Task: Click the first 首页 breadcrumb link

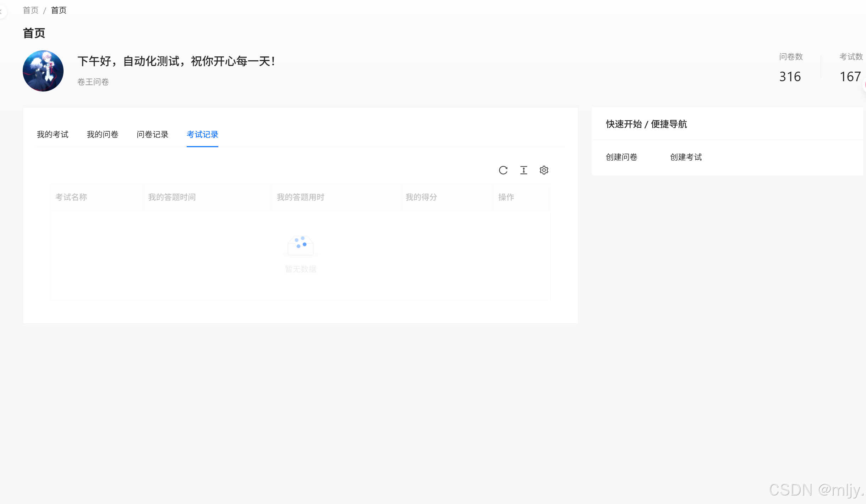Action: click(x=31, y=10)
